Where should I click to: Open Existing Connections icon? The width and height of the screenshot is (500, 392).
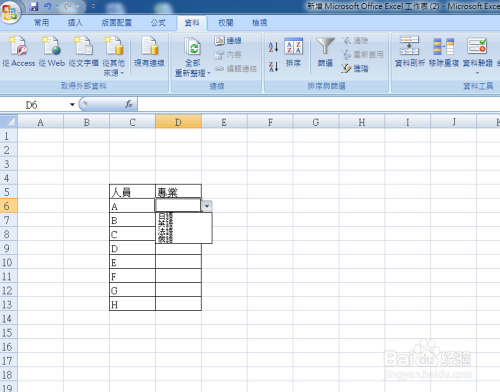(x=149, y=45)
